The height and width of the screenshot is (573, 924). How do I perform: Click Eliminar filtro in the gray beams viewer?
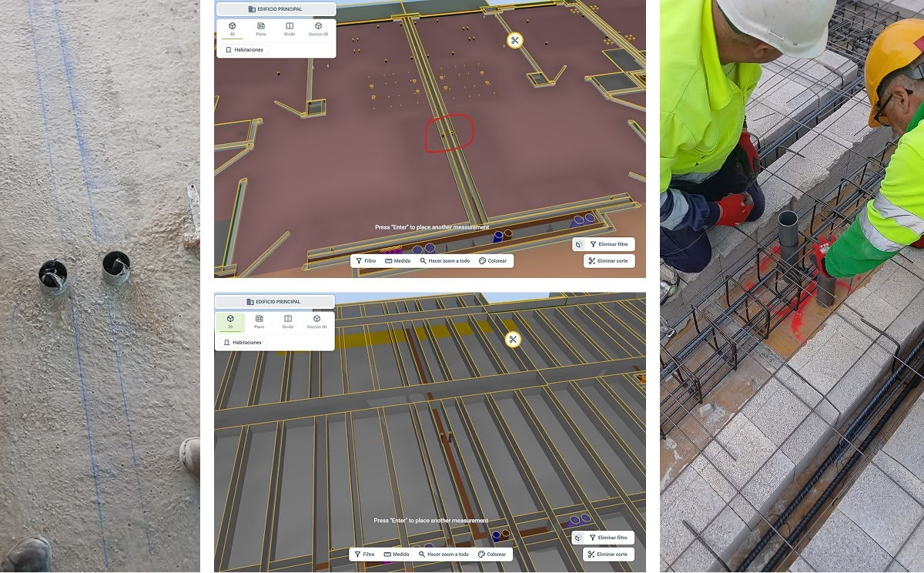pos(608,538)
